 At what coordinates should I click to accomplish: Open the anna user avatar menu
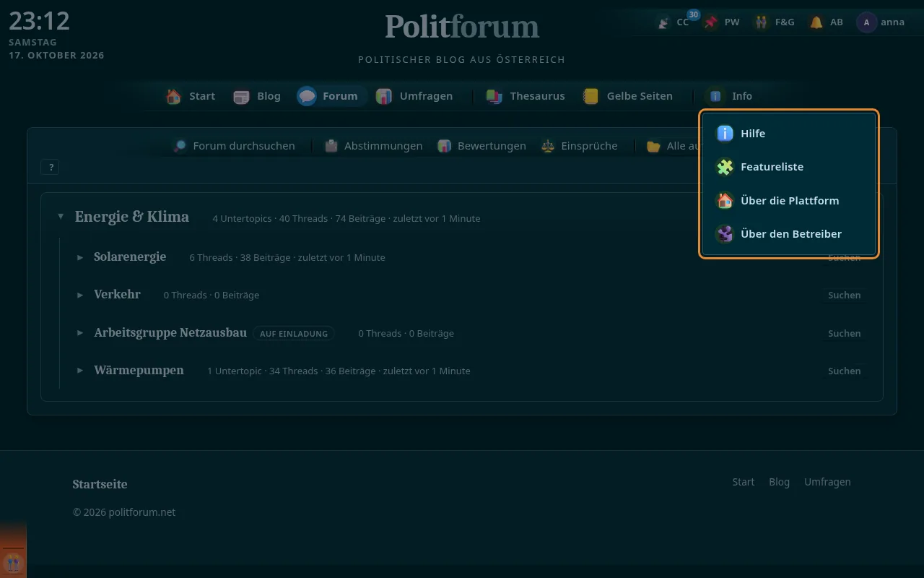(881, 22)
